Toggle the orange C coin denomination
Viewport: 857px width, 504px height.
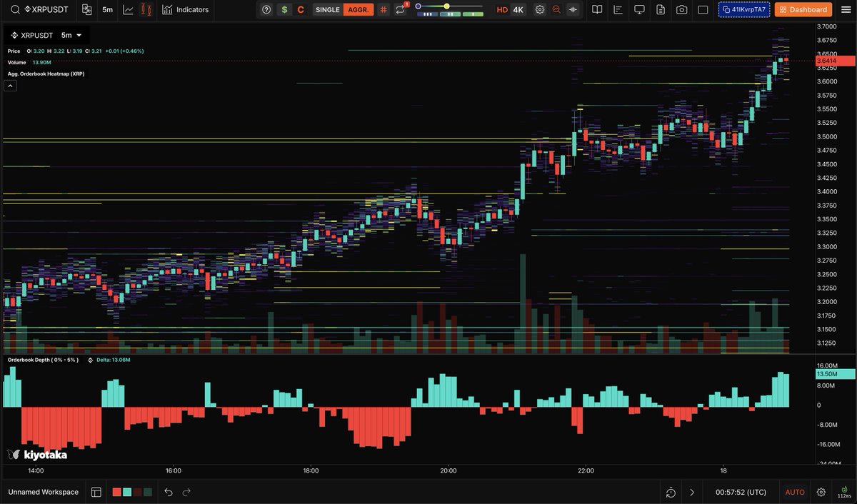[x=301, y=10]
